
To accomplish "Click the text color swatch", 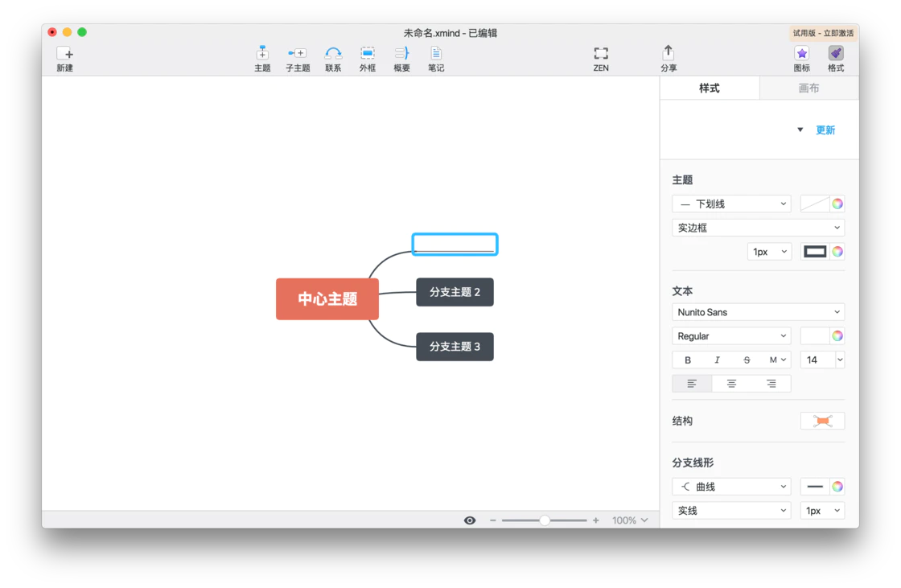I will tap(815, 335).
